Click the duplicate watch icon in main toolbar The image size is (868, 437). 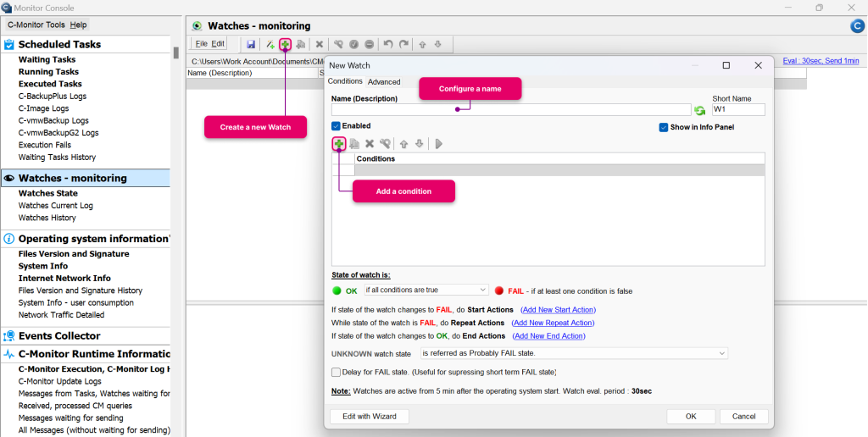[x=301, y=44]
